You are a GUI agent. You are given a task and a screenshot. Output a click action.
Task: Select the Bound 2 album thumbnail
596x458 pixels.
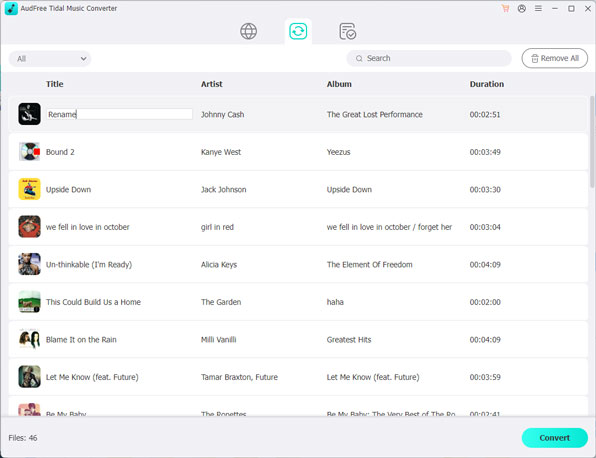click(29, 151)
